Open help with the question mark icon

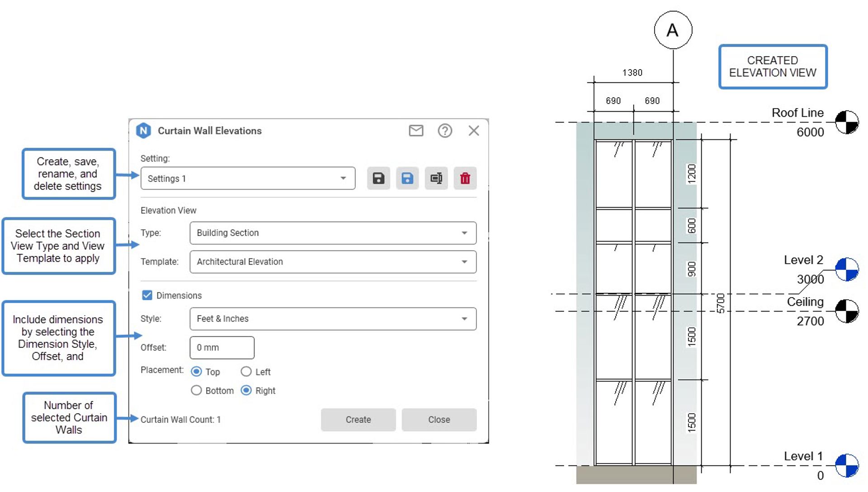click(x=445, y=131)
